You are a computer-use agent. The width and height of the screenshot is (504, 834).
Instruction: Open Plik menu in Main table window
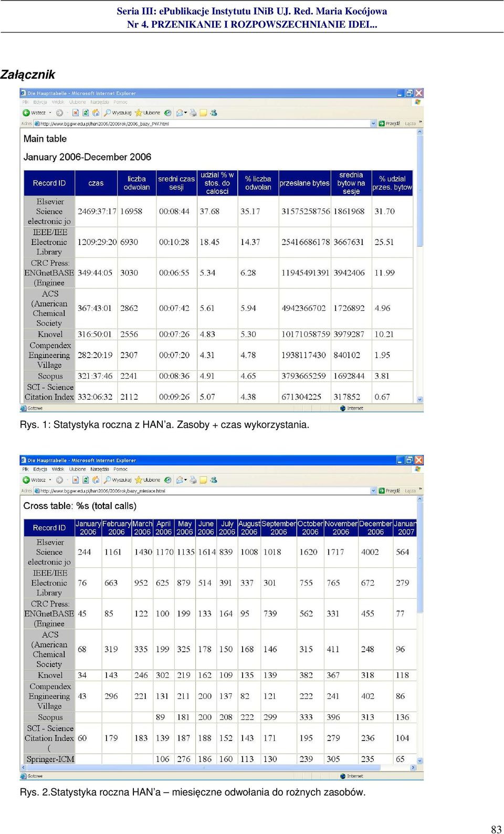pyautogui.click(x=25, y=102)
